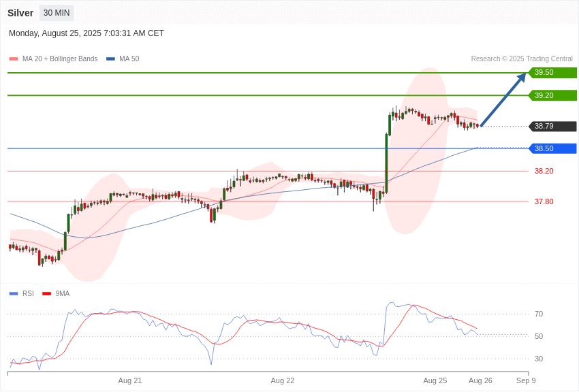Click the red 9MA legend swatch
Screen dimensions: 579x392
coord(47,293)
